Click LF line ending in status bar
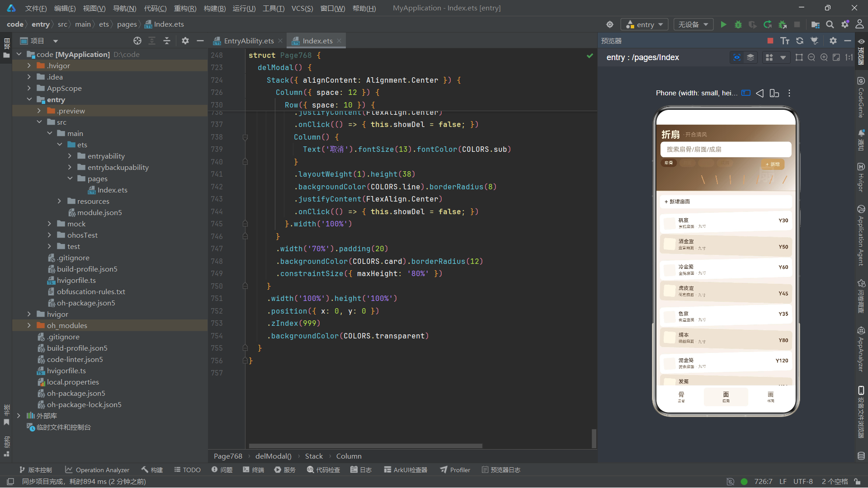The width and height of the screenshot is (868, 488). pyautogui.click(x=783, y=482)
